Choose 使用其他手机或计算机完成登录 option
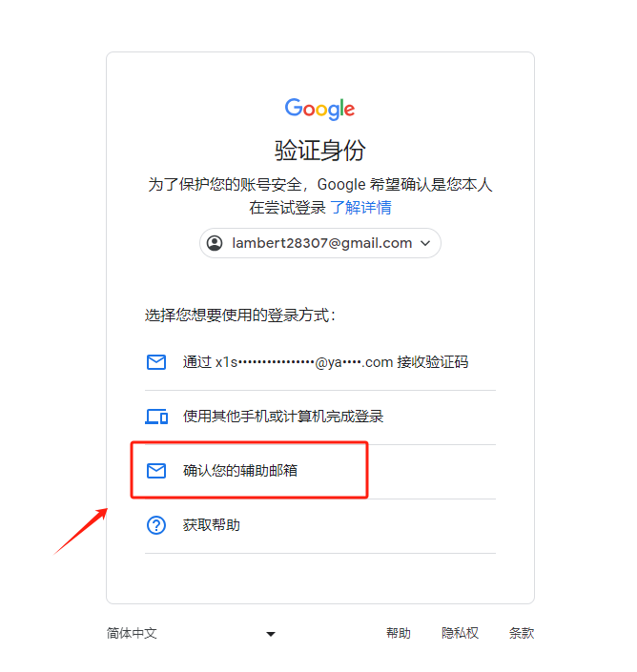637x672 pixels. point(320,417)
